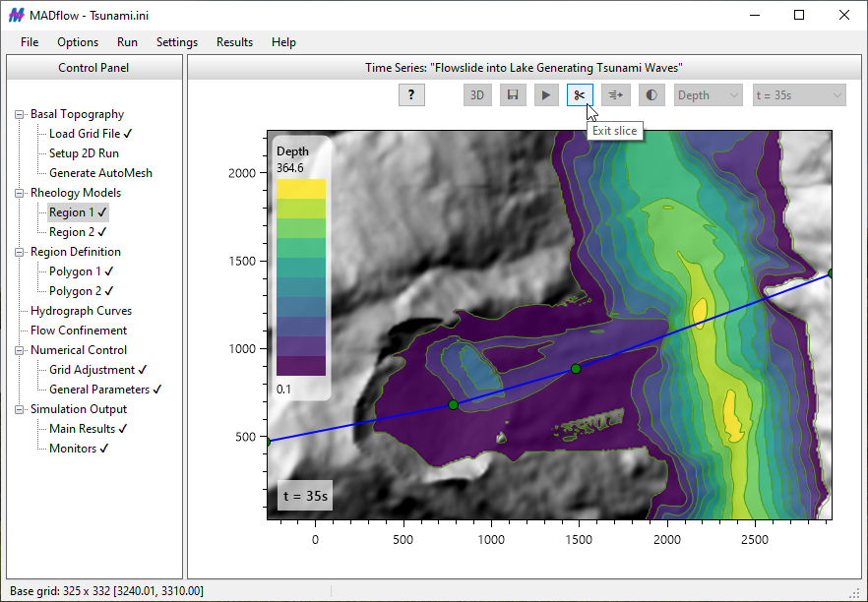The height and width of the screenshot is (602, 868).
Task: Collapse the Basal Topography tree node
Action: 20,114
